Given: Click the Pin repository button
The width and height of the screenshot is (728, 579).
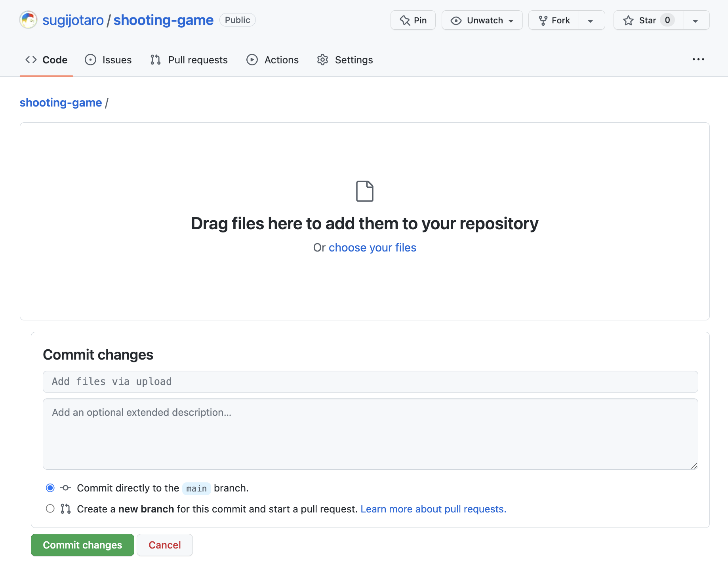Looking at the screenshot, I should tap(413, 20).
